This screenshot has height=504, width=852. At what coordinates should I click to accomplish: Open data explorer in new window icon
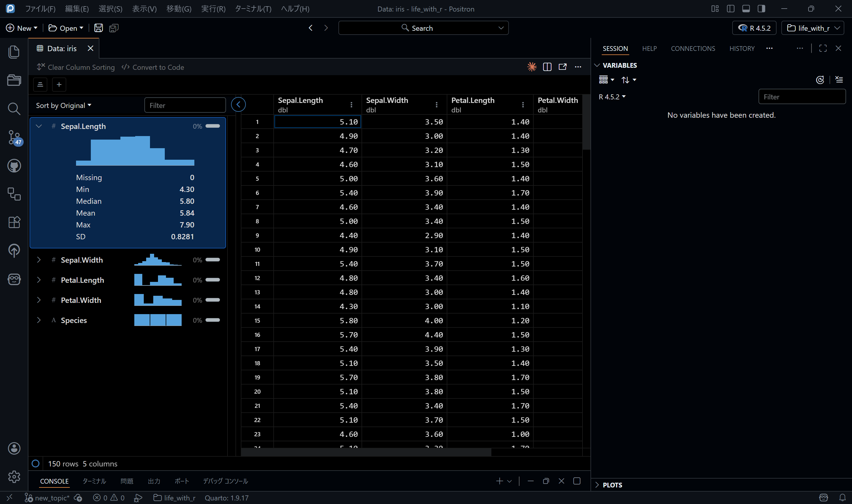pos(562,67)
